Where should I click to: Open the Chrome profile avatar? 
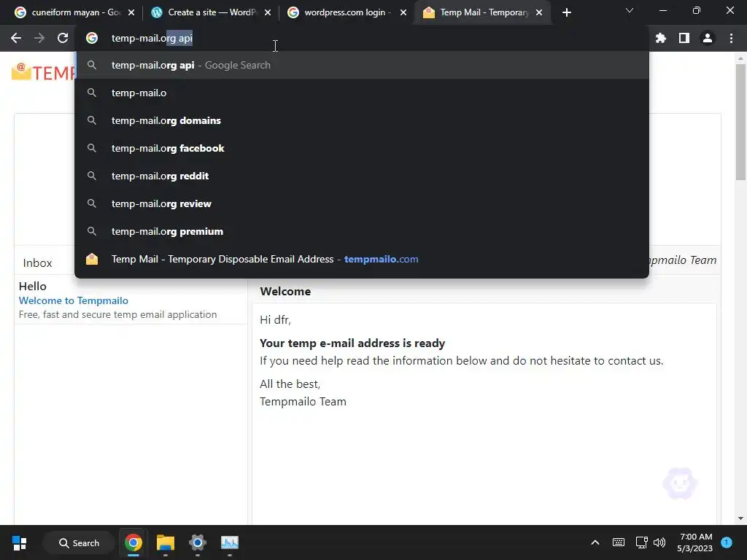point(707,38)
